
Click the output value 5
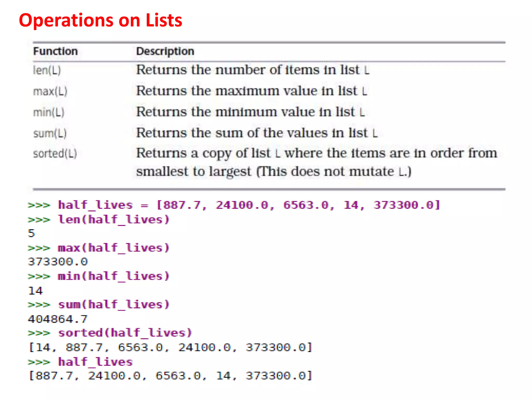31,233
